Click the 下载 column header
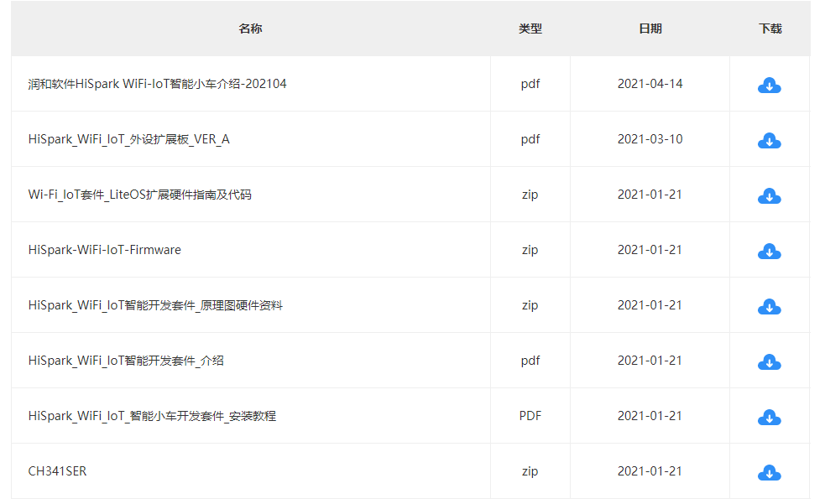The image size is (825, 504). pos(770,29)
